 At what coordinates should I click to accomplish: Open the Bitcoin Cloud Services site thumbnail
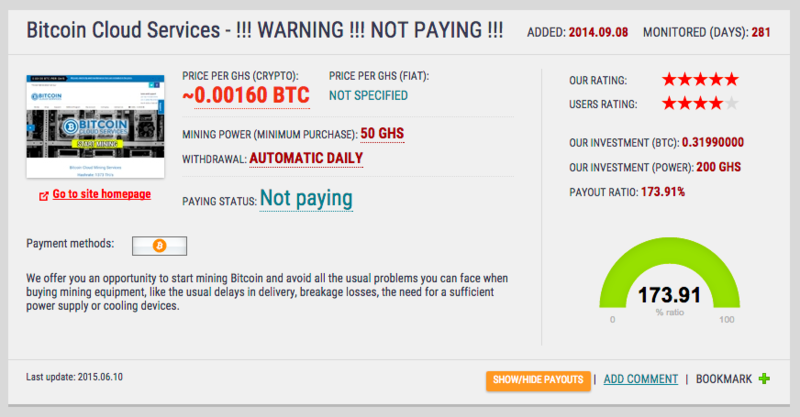tap(95, 127)
